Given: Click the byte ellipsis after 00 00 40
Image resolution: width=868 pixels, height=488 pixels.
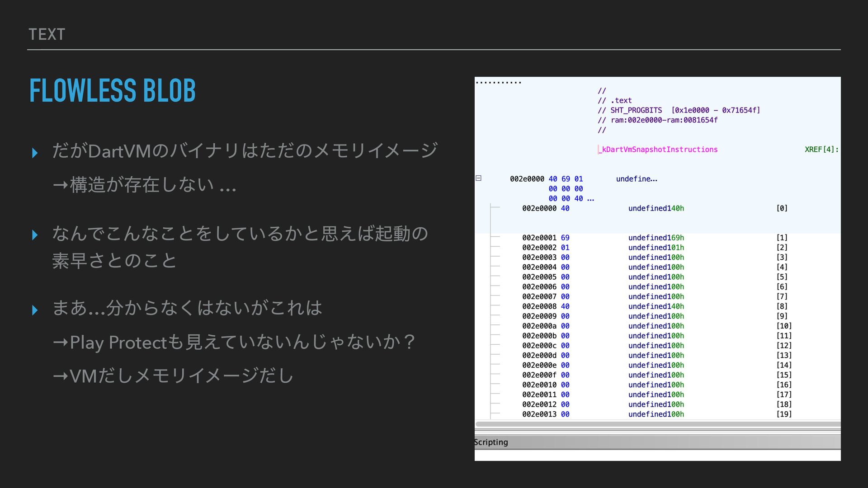Looking at the screenshot, I should click(590, 199).
